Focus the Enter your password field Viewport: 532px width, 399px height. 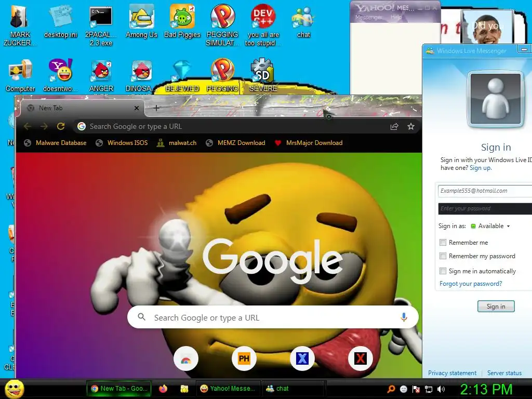[x=485, y=209]
